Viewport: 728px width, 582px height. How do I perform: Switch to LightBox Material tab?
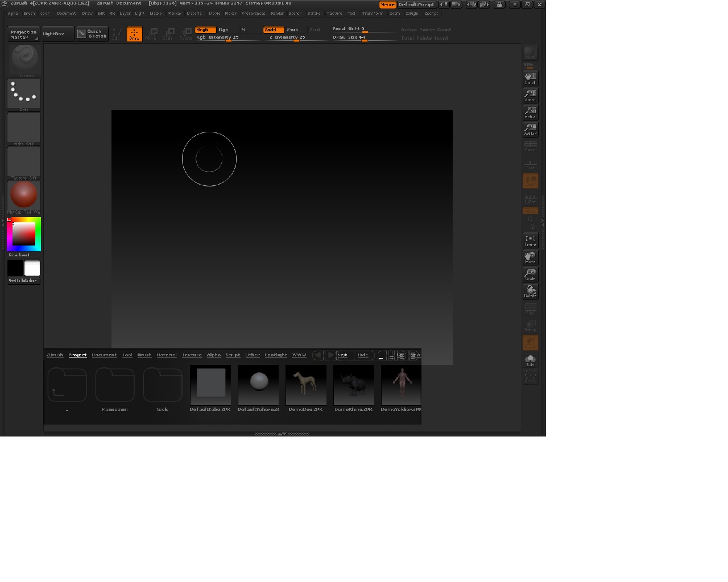(167, 355)
